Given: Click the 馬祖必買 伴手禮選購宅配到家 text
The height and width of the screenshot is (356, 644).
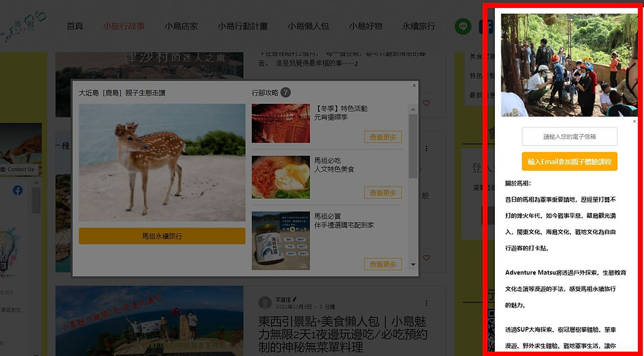Looking at the screenshot, I should coord(344,221).
